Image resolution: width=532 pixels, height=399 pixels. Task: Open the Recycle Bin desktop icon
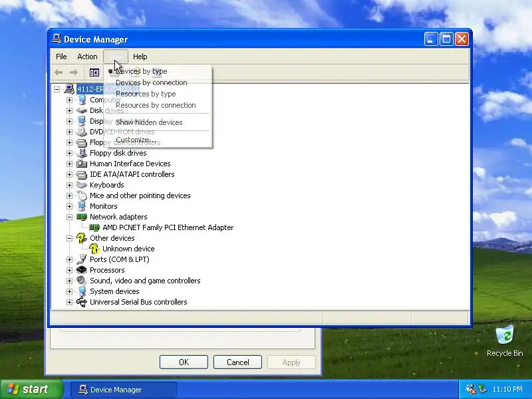[x=505, y=341]
